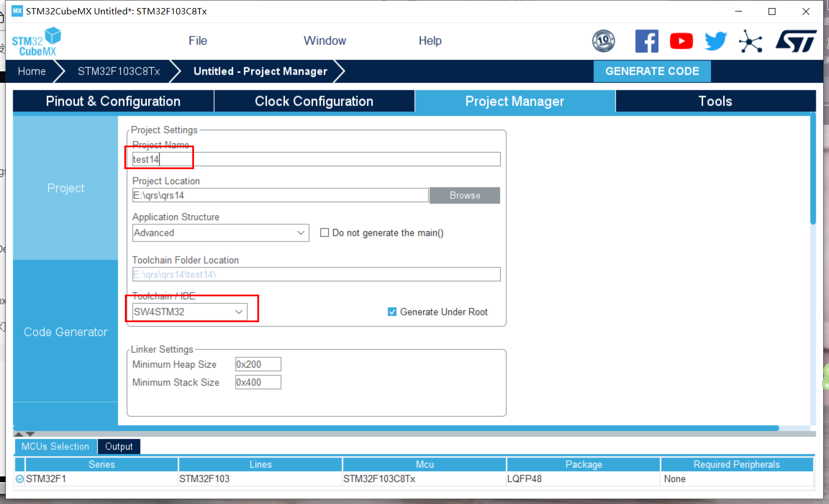829x504 pixels.
Task: Click the vertical scrollbar of project settings
Action: pyautogui.click(x=813, y=169)
